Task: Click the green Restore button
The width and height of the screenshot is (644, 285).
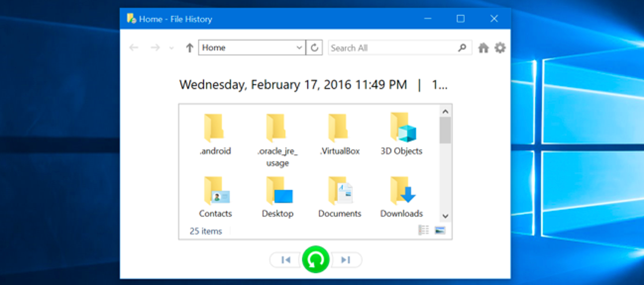Action: click(316, 259)
